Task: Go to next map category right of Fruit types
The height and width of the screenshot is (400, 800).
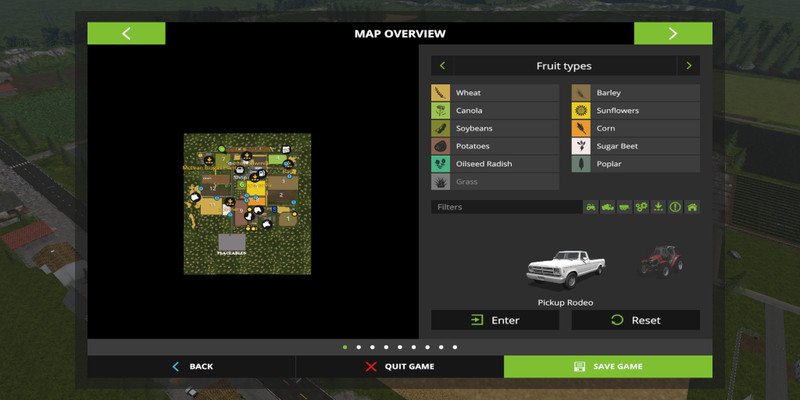Action: pos(688,66)
